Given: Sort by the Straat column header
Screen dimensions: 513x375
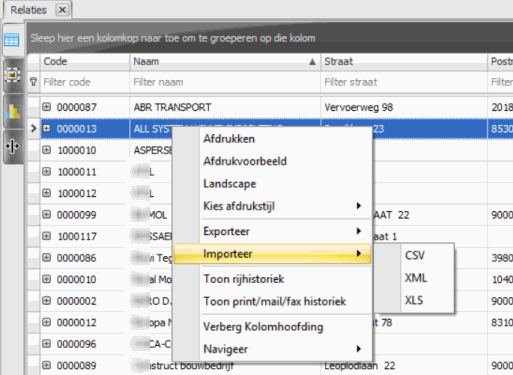Looking at the screenshot, I should 404,62.
